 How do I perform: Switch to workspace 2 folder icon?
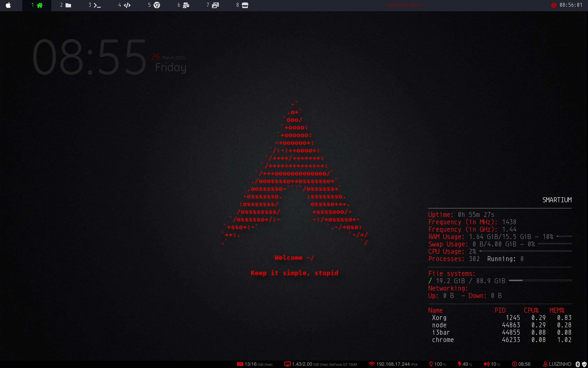click(68, 5)
